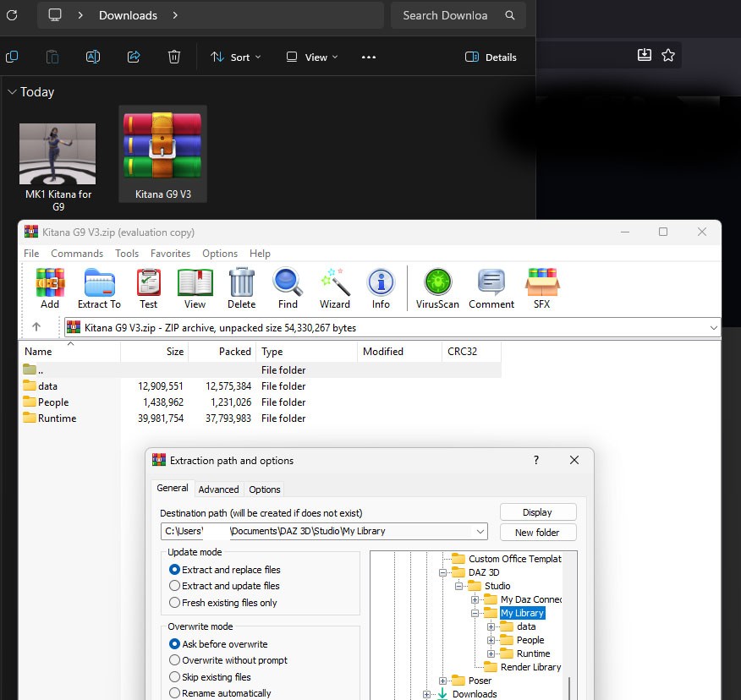Image resolution: width=741 pixels, height=700 pixels.
Task: Collapse the Today group chevron
Action: 12,91
